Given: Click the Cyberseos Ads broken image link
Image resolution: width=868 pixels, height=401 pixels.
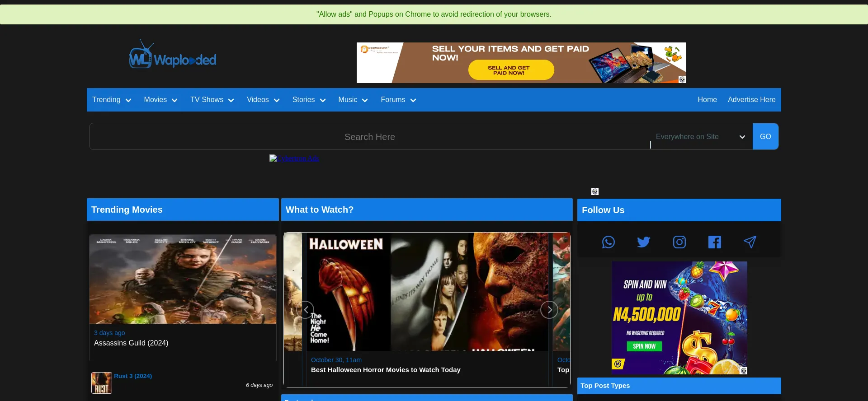Looking at the screenshot, I should (294, 159).
